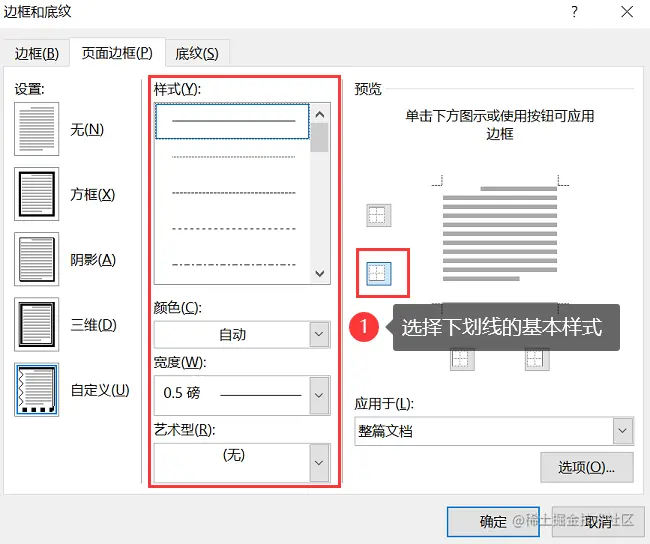Toggle the left border button below preview

click(462, 359)
